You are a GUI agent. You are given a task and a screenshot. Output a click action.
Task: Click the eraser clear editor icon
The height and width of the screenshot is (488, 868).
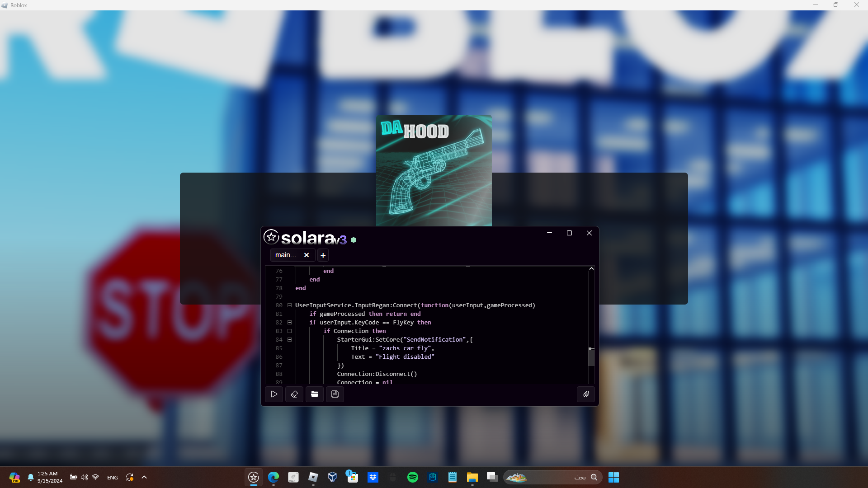coord(294,394)
